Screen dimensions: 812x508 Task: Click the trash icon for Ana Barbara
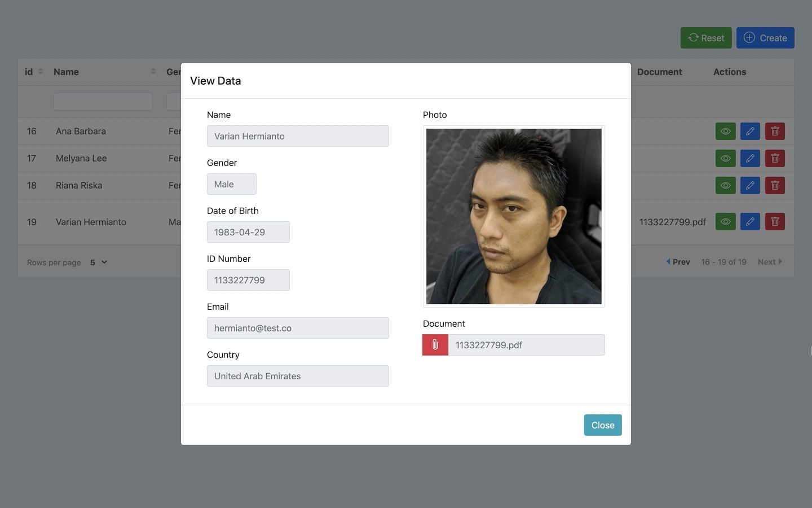click(775, 132)
